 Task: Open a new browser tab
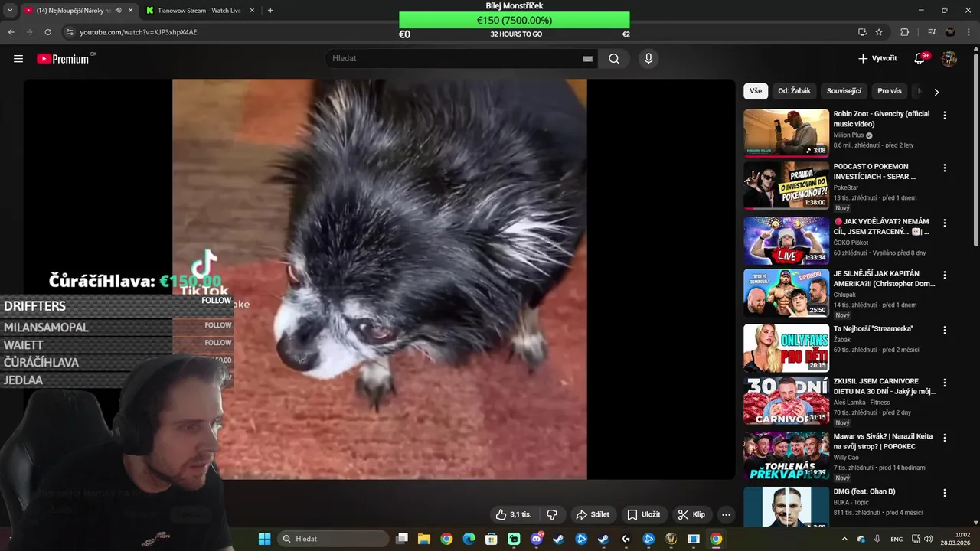click(x=270, y=10)
